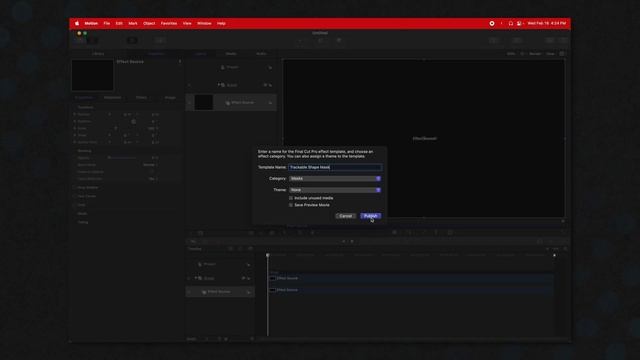Select the Behaviors inspector tab
The width and height of the screenshot is (640, 360).
(x=113, y=98)
